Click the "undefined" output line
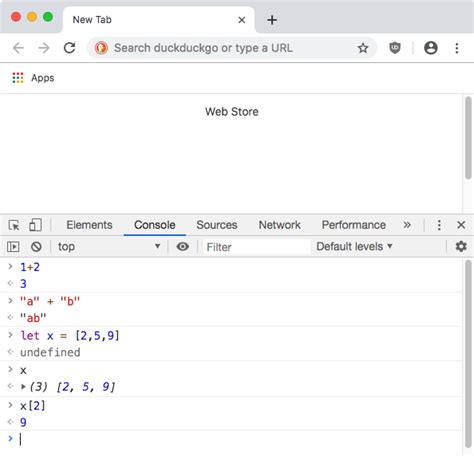 (x=50, y=352)
